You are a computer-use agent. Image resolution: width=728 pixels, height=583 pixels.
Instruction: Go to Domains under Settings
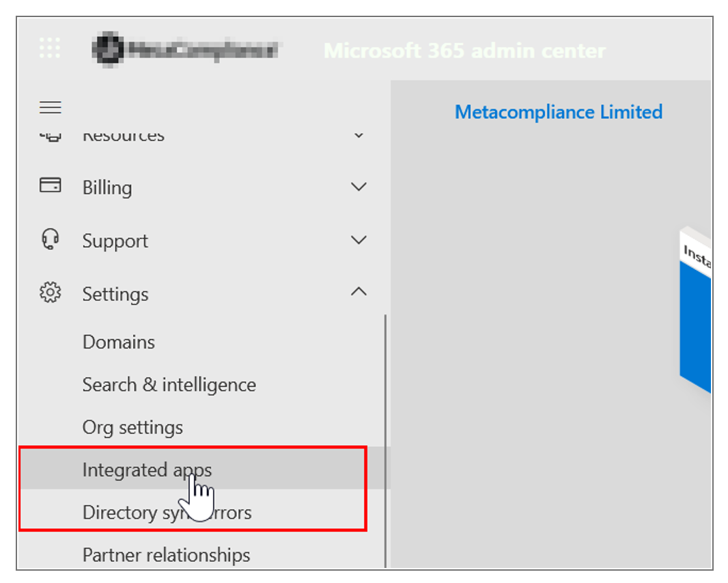point(119,342)
